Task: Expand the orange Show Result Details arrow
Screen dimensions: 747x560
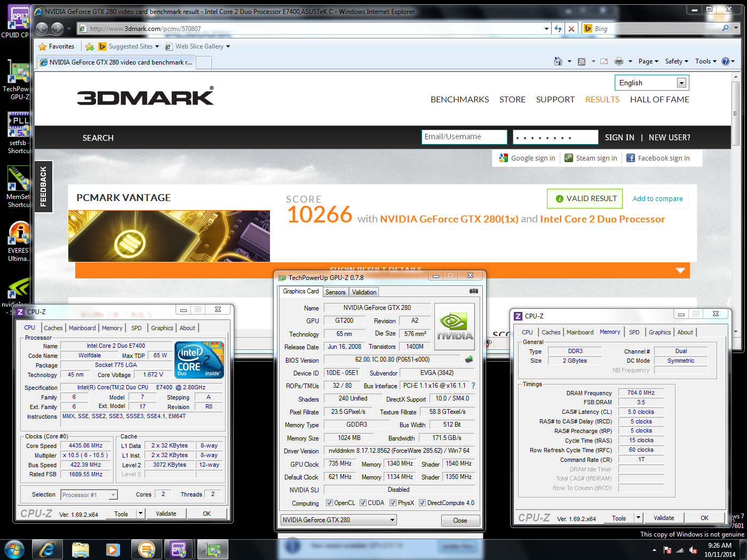Action: [x=680, y=270]
